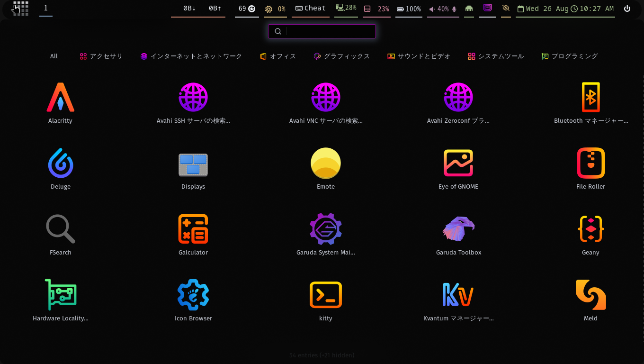Open Bluetooth manager app
The width and height of the screenshot is (644, 364).
[591, 103]
